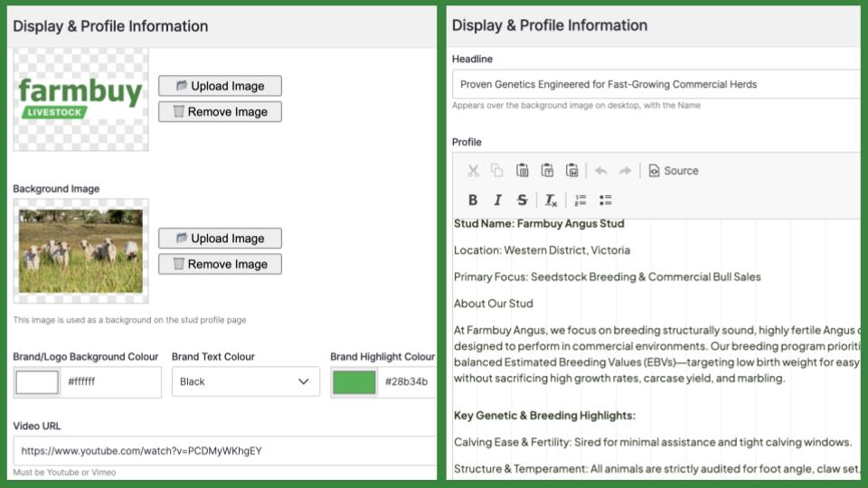Click the Video URL input field
Screen dimensions: 868x488
coord(225,450)
